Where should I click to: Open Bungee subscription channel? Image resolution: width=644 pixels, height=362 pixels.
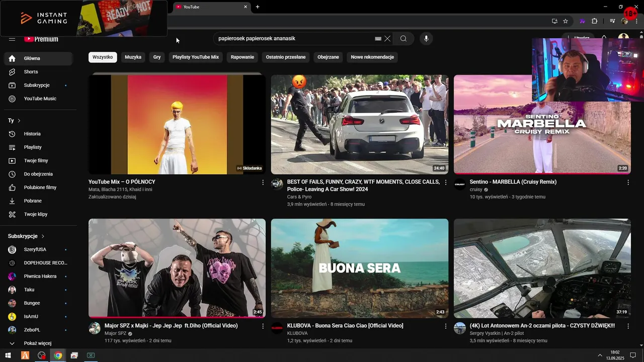coord(38,303)
